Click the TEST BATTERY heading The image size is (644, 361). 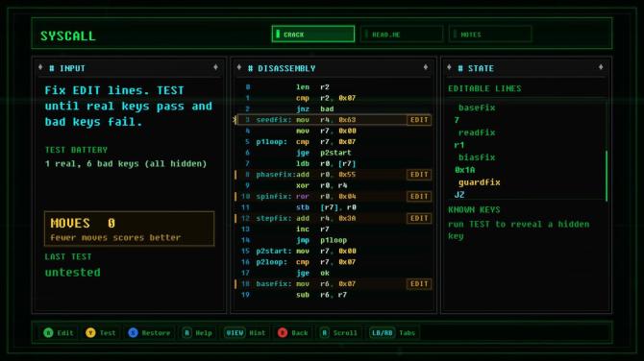click(76, 150)
